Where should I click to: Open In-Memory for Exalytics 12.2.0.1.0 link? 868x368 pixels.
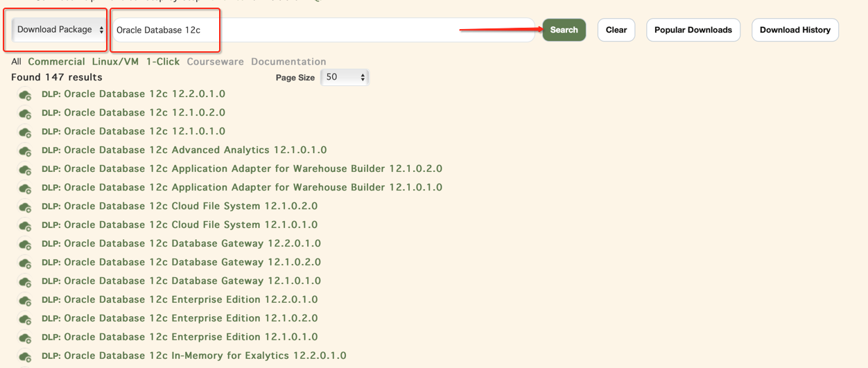point(194,356)
